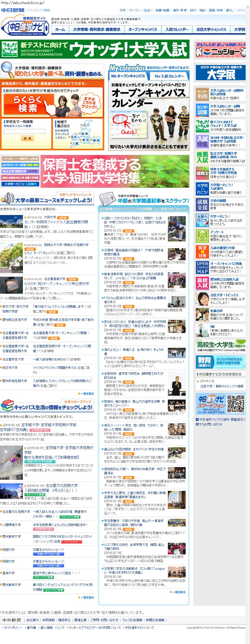Click the ウオッチ!大学入試 sidebar icon

coord(202,126)
